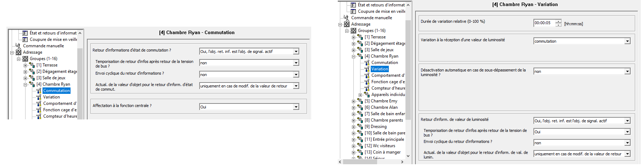Image resolution: width=644 pixels, height=166 pixels.
Task: Open Retour d'informations d'état de commutation dropdown
Action: point(296,52)
